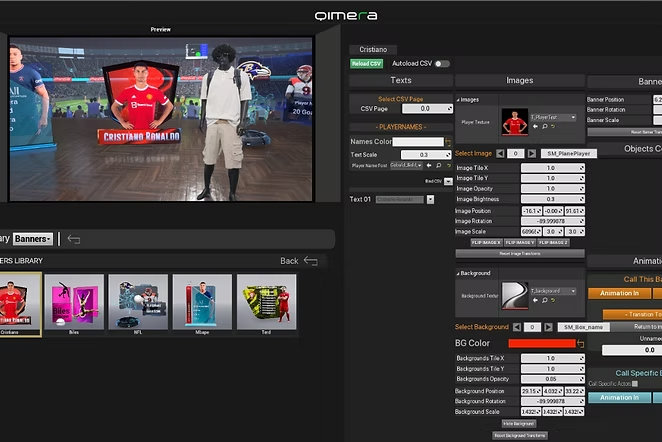Viewport: 662px width, 442px height.
Task: Click the Backgrounds Tile Y value field
Action: (x=553, y=369)
